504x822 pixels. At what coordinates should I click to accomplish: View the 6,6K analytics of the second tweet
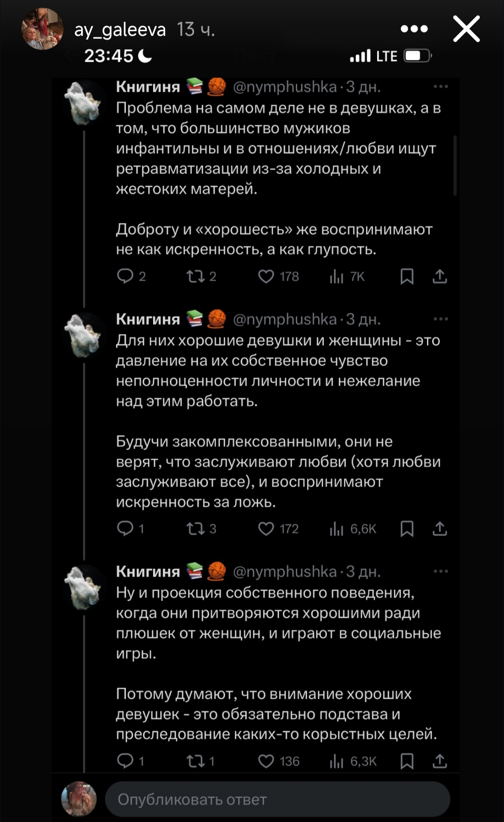[x=353, y=529]
